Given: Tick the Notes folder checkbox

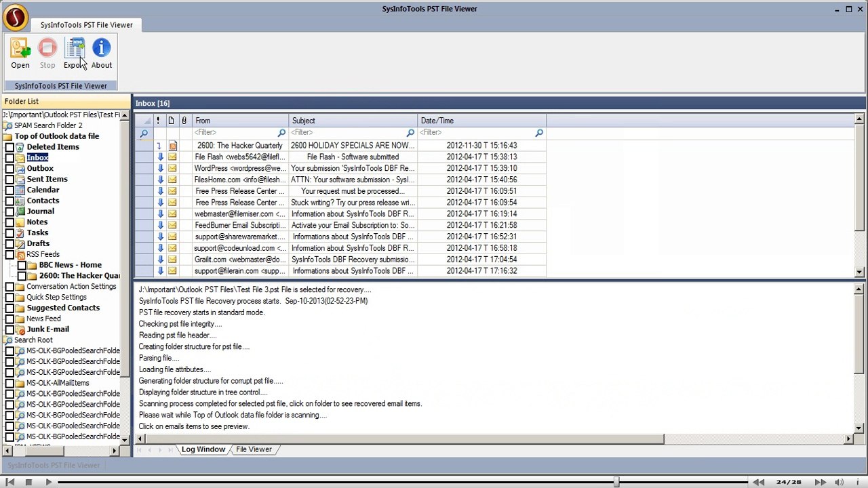Looking at the screenshot, I should click(9, 222).
